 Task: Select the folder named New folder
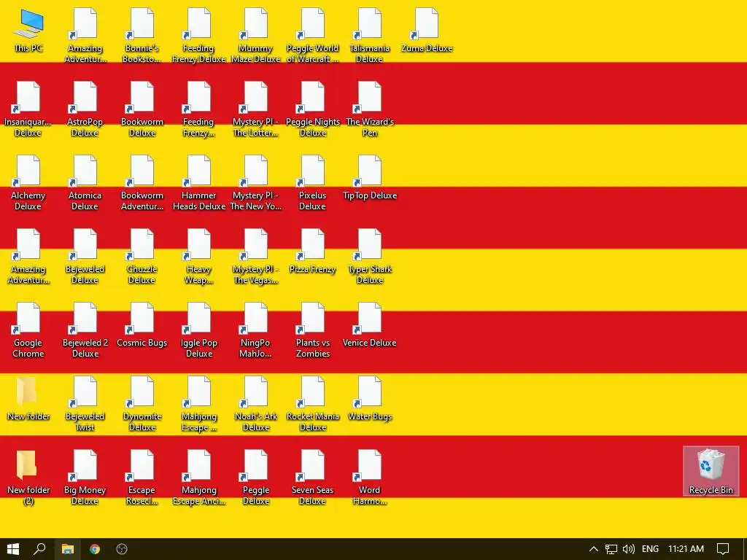[28, 399]
